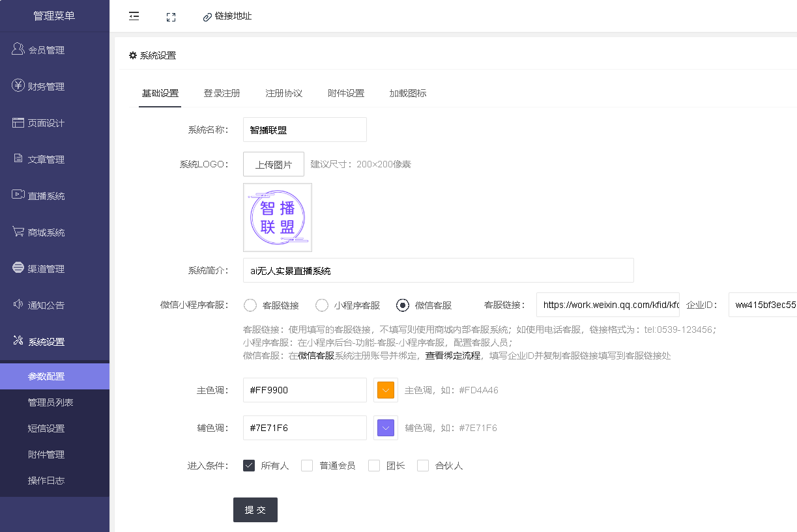Click the 会员管理 user icon

(x=18, y=49)
